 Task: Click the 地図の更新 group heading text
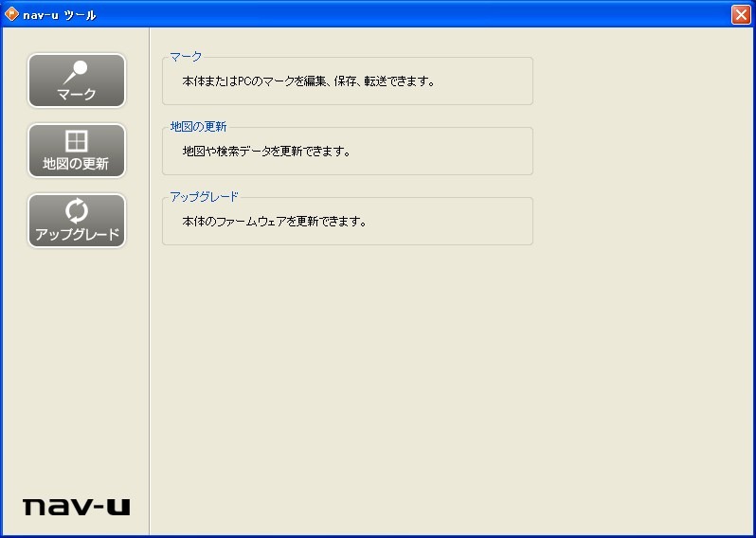click(198, 127)
